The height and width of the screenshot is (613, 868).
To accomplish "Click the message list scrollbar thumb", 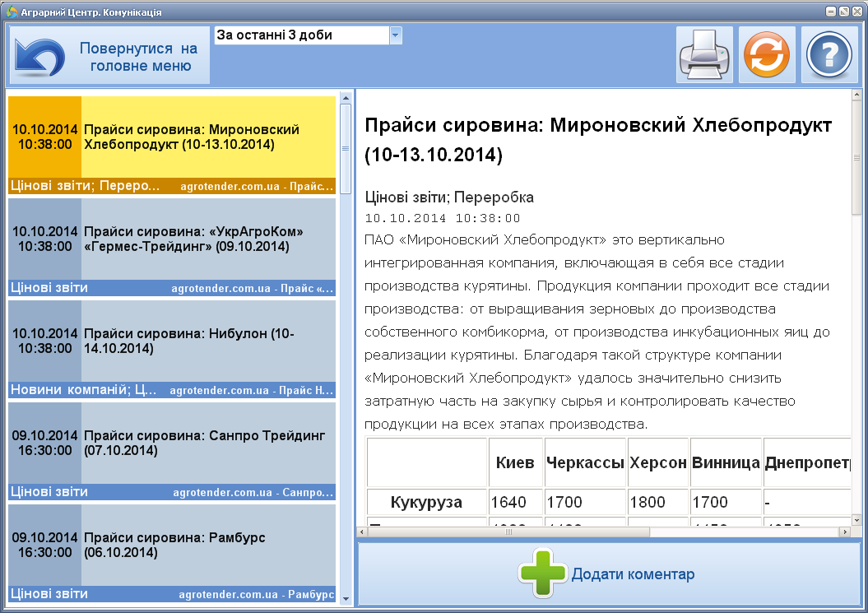I will click(x=346, y=148).
